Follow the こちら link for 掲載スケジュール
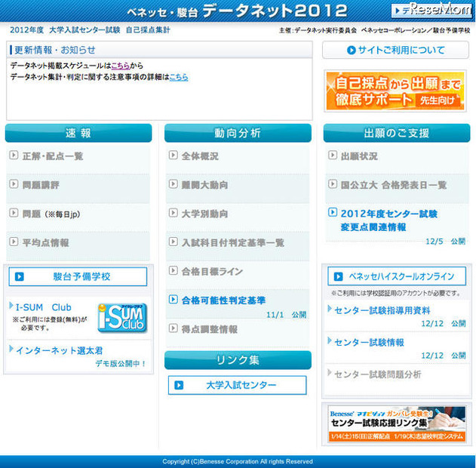Screen dimensions: 476x468 click(x=121, y=66)
